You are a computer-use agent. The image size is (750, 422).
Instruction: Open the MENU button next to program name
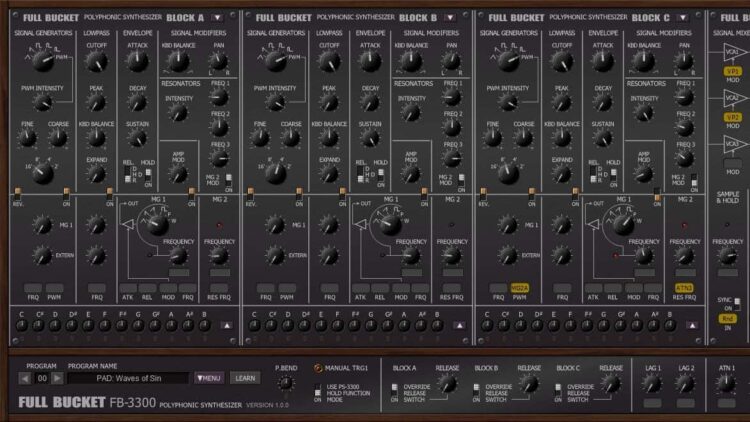point(209,378)
